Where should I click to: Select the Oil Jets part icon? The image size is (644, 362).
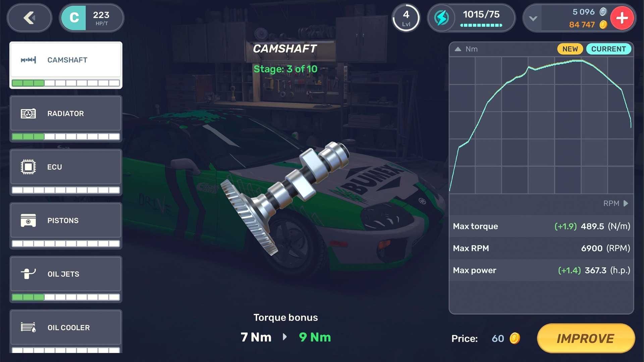(28, 273)
